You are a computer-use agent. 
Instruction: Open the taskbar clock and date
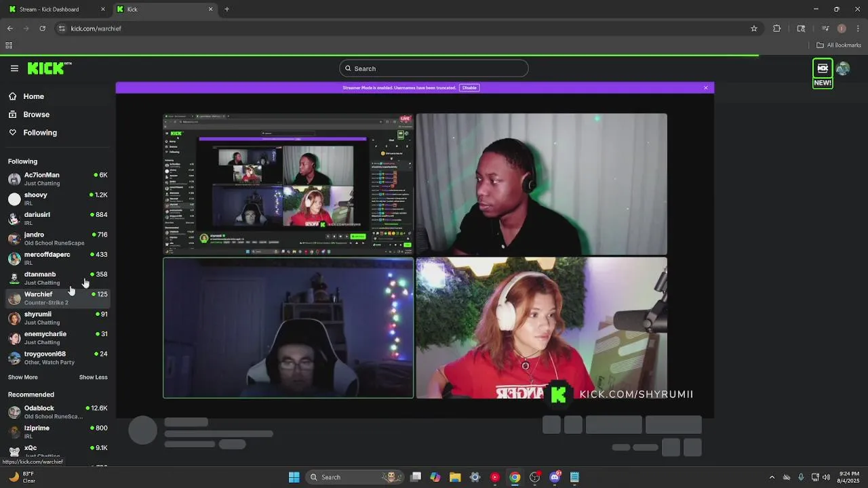pyautogui.click(x=848, y=477)
